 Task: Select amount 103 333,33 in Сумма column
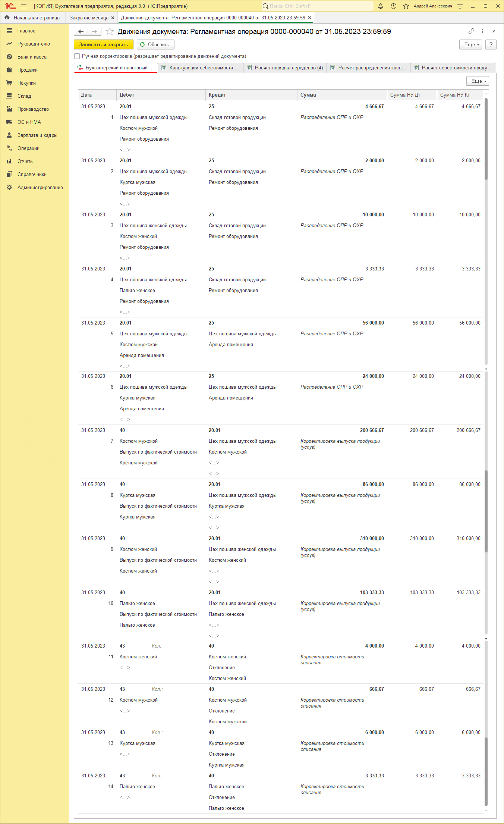[x=372, y=593]
